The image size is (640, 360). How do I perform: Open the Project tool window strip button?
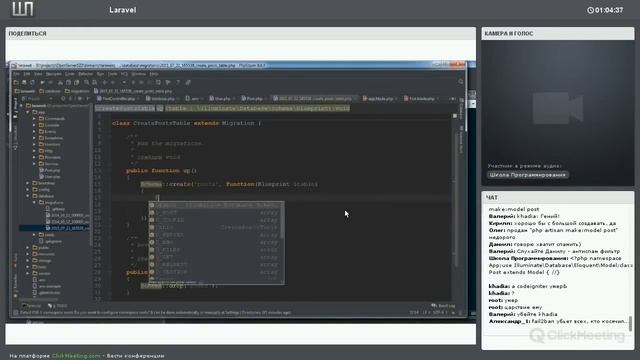coord(15,109)
